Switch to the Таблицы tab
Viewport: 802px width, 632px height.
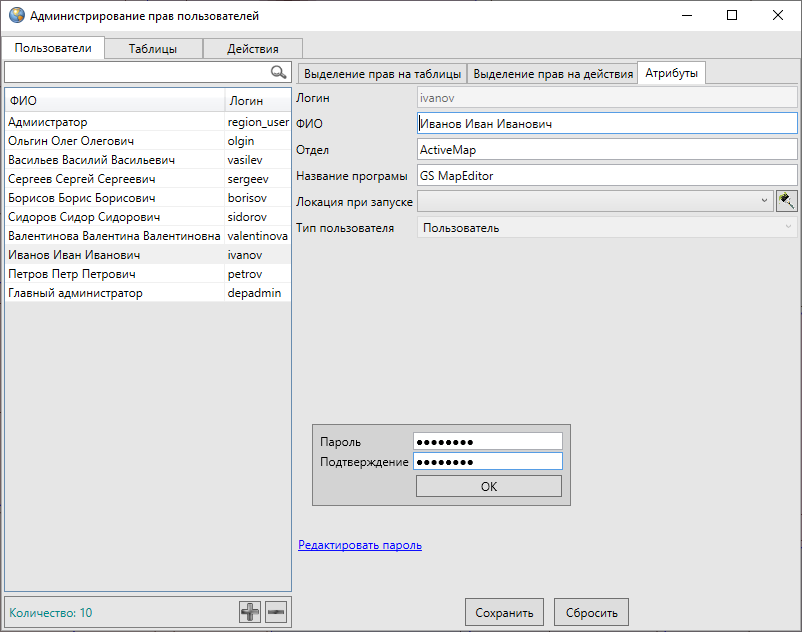(x=152, y=48)
